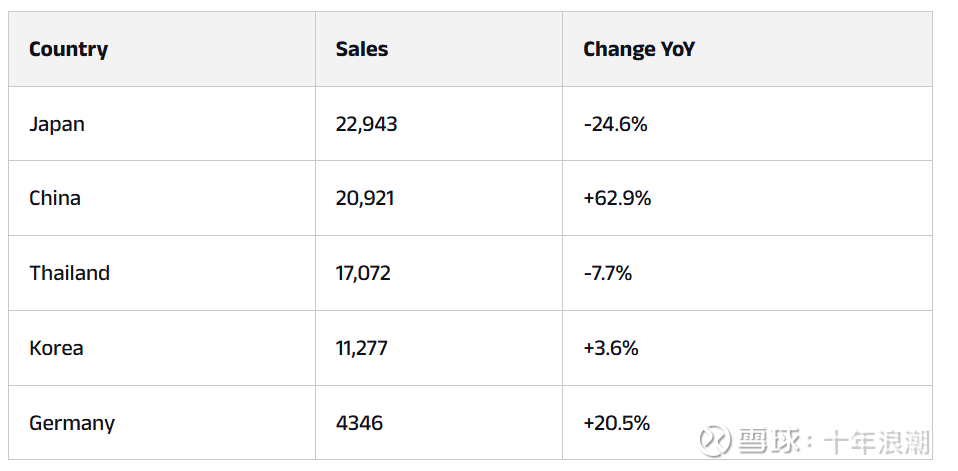
Task: Click the Country column header
Action: (x=68, y=49)
